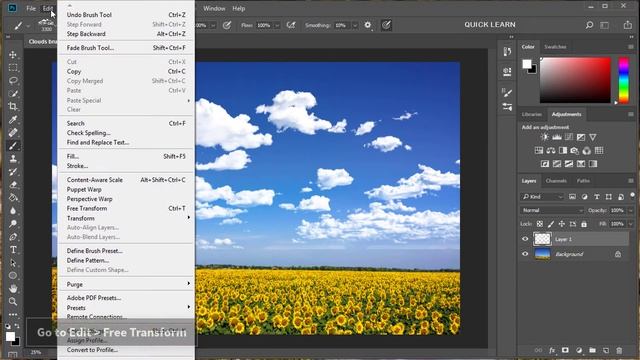This screenshot has width=640, height=360.
Task: Click the search magnifier icon at top right
Action: point(589,25)
